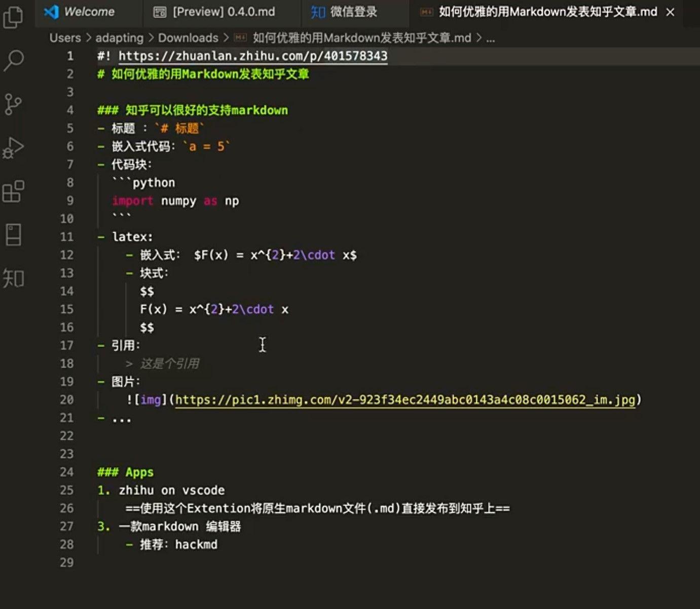Open the Search view icon
Screen dimensions: 700x609
(13, 60)
